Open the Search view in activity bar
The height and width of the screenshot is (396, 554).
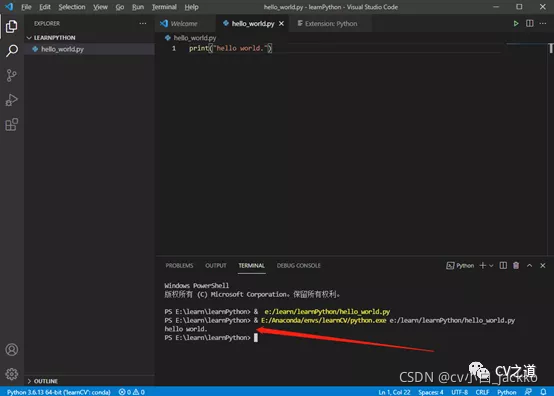click(x=12, y=51)
